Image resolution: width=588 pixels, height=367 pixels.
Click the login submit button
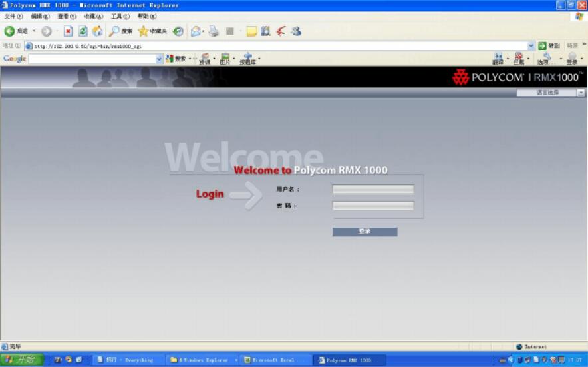[x=365, y=232]
